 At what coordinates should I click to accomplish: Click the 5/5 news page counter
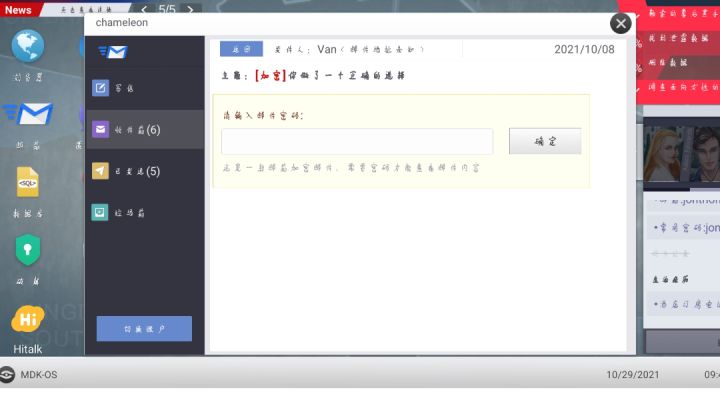[x=167, y=9]
